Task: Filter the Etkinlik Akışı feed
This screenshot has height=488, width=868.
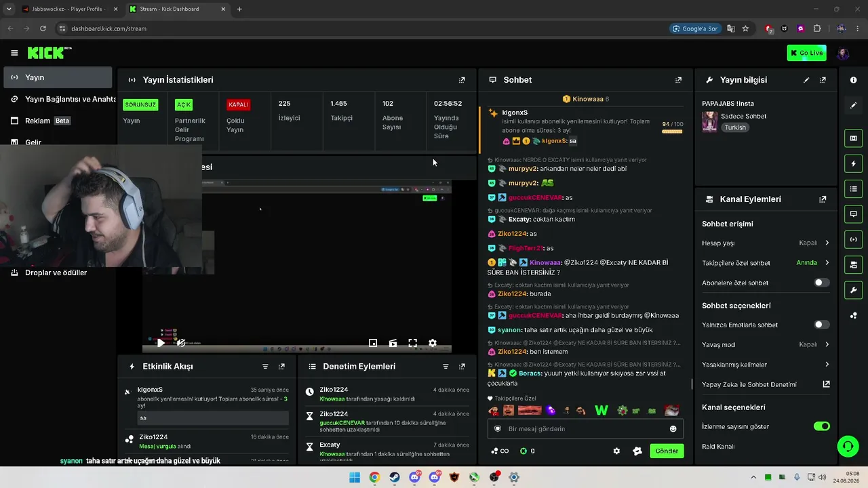Action: pyautogui.click(x=265, y=367)
